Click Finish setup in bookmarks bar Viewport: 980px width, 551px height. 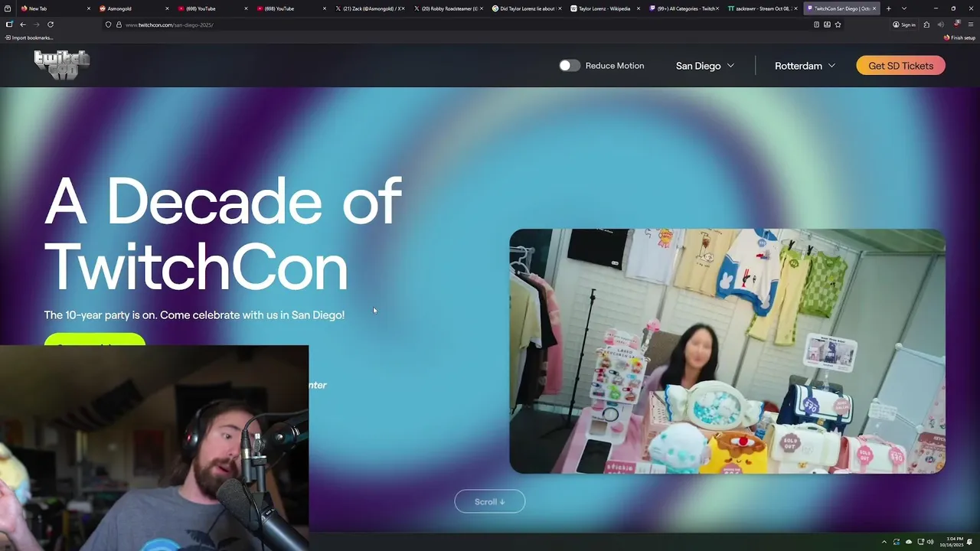click(959, 37)
